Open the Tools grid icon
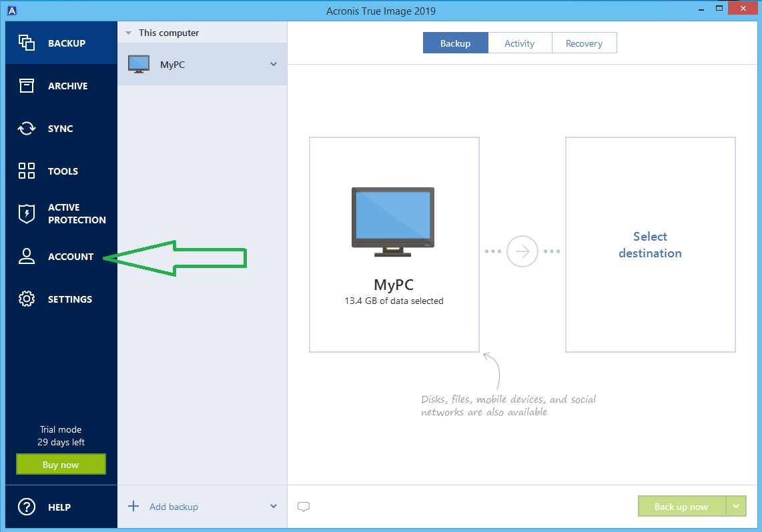Viewport: 762px width, 532px height. click(x=27, y=171)
